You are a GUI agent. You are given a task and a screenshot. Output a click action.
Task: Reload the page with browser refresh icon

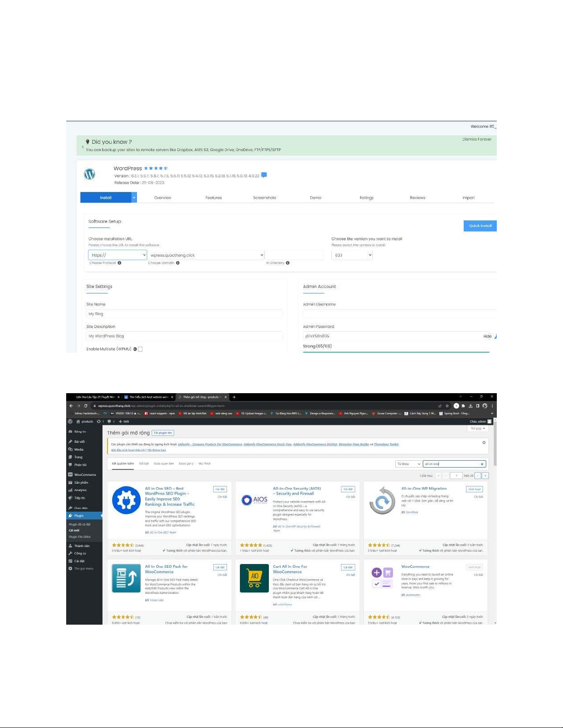[x=85, y=406]
